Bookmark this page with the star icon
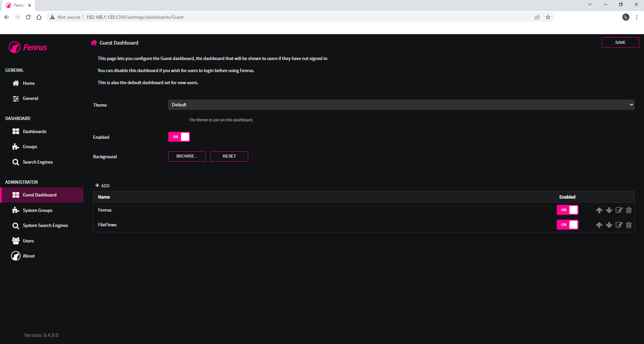644x344 pixels. (548, 17)
